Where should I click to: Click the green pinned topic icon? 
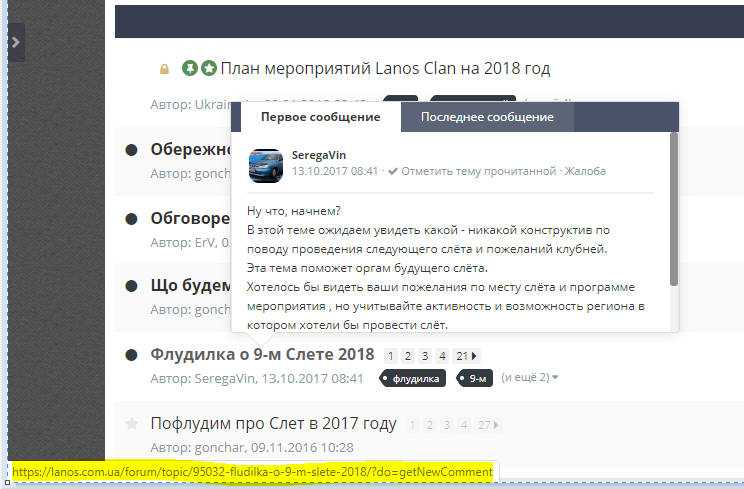tap(189, 69)
